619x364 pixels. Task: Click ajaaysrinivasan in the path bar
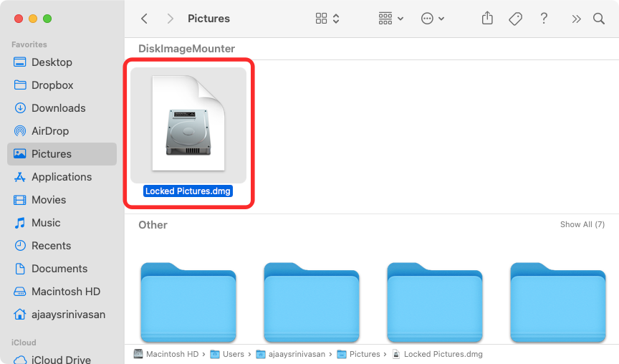[x=291, y=354]
